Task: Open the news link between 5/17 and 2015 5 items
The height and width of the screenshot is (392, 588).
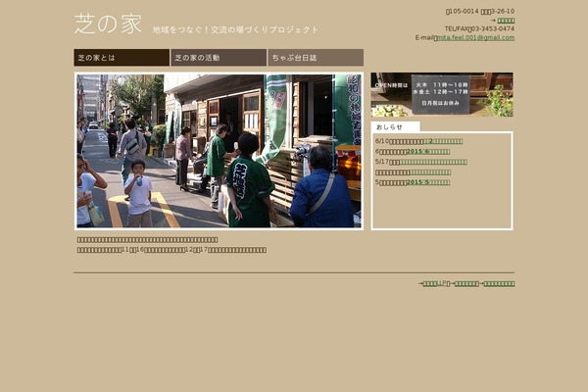Action: point(430,172)
